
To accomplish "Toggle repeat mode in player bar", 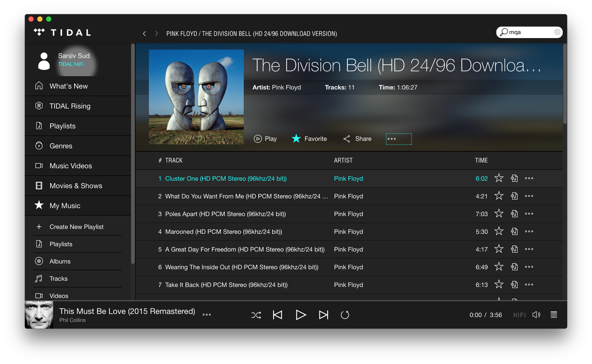I will pyautogui.click(x=345, y=315).
